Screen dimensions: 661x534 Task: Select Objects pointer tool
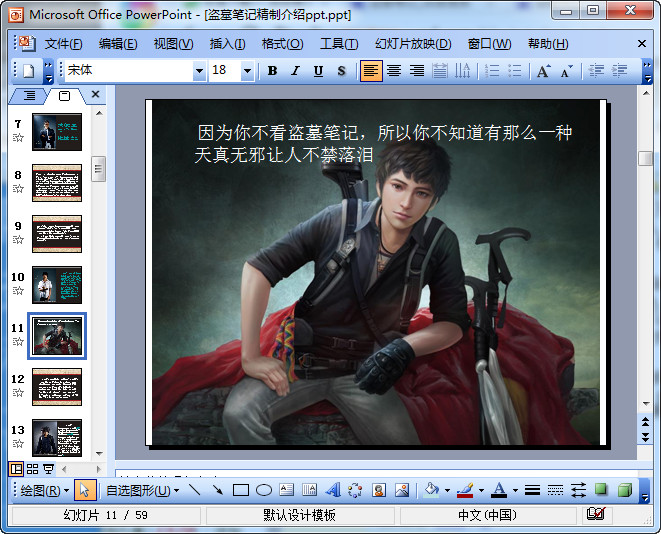(x=85, y=490)
